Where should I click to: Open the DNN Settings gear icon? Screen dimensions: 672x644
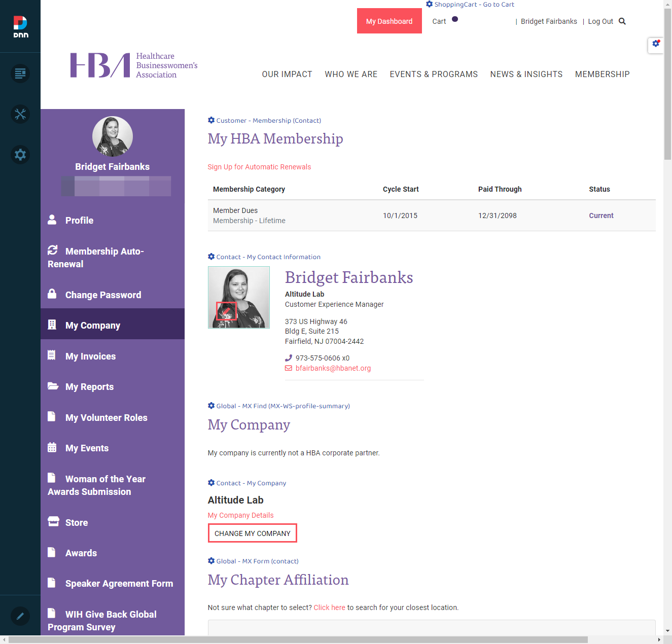(20, 155)
